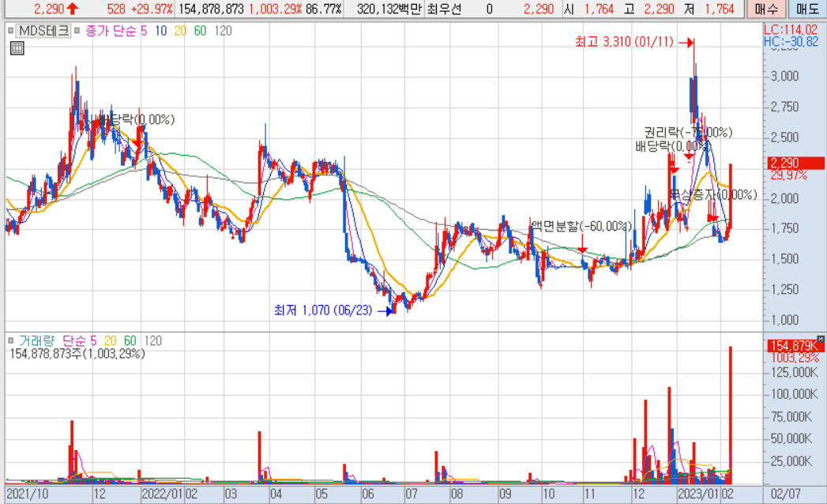Click the 2023/01 date on time axis
The height and width of the screenshot is (504, 827).
pos(699,495)
